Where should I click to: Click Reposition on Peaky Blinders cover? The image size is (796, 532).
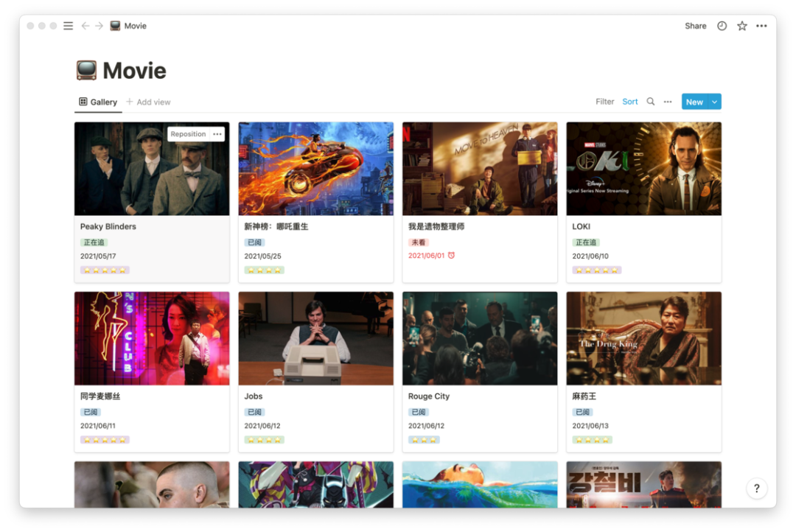click(x=188, y=134)
